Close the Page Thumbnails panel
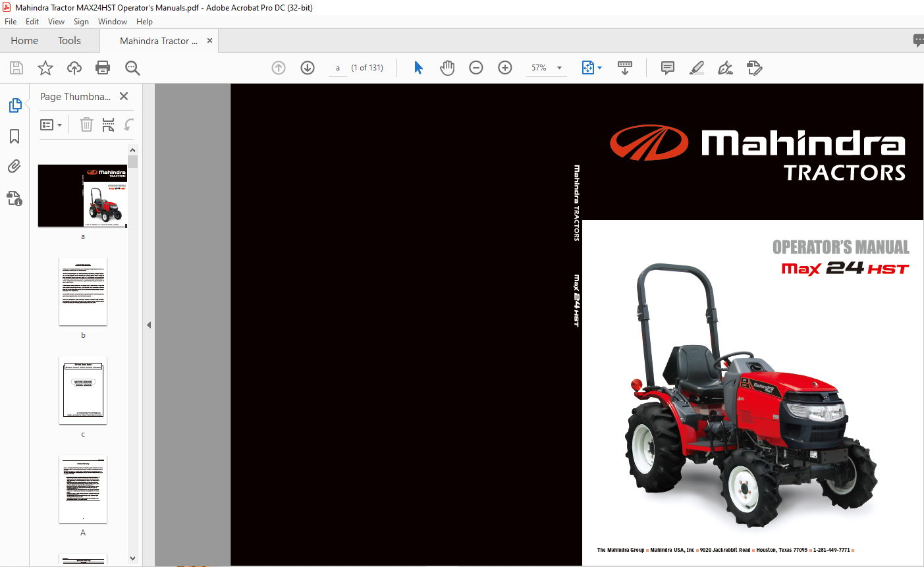924x567 pixels. coord(124,96)
